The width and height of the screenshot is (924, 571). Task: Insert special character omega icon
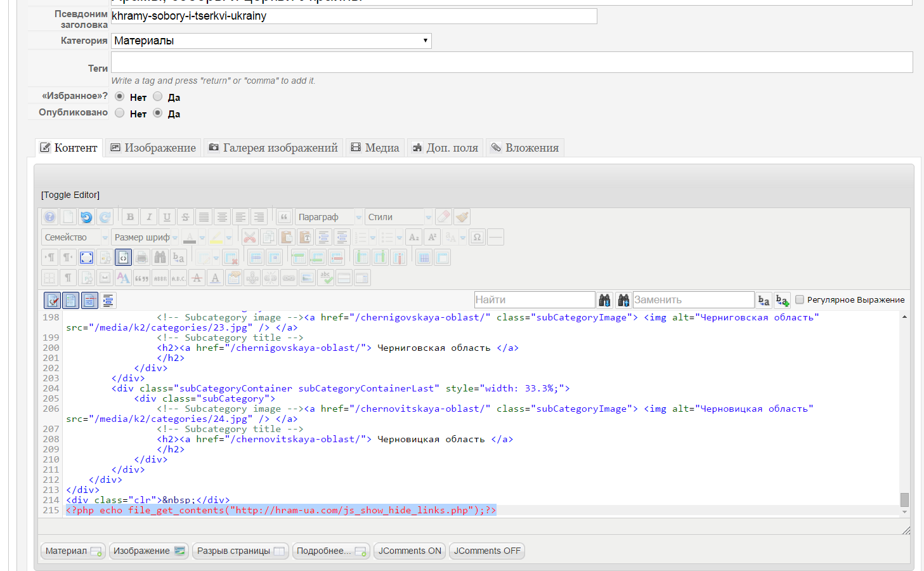pyautogui.click(x=478, y=237)
